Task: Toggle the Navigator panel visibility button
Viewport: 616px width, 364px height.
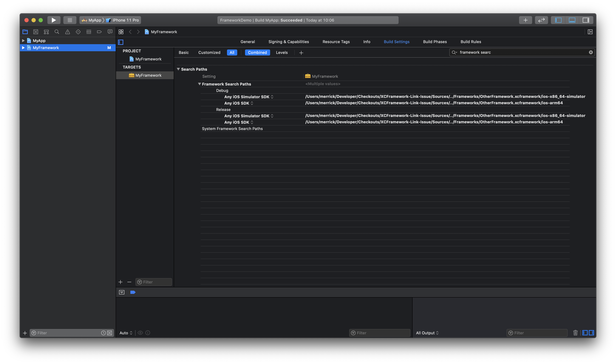Action: coord(558,20)
